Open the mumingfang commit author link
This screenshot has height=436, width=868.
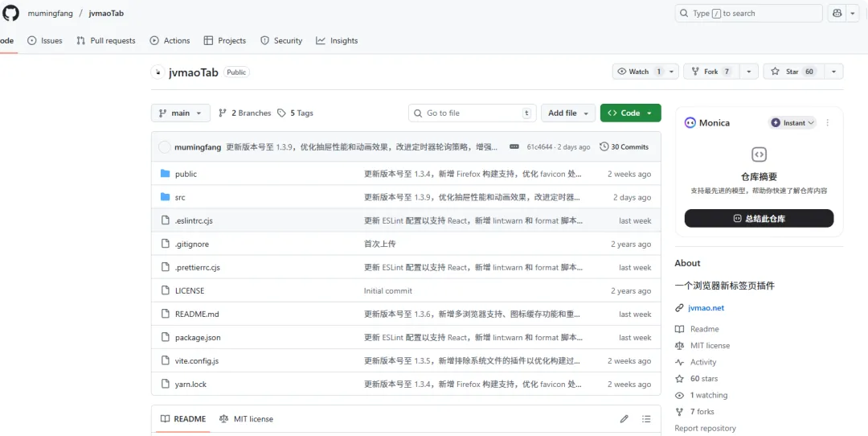(198, 147)
